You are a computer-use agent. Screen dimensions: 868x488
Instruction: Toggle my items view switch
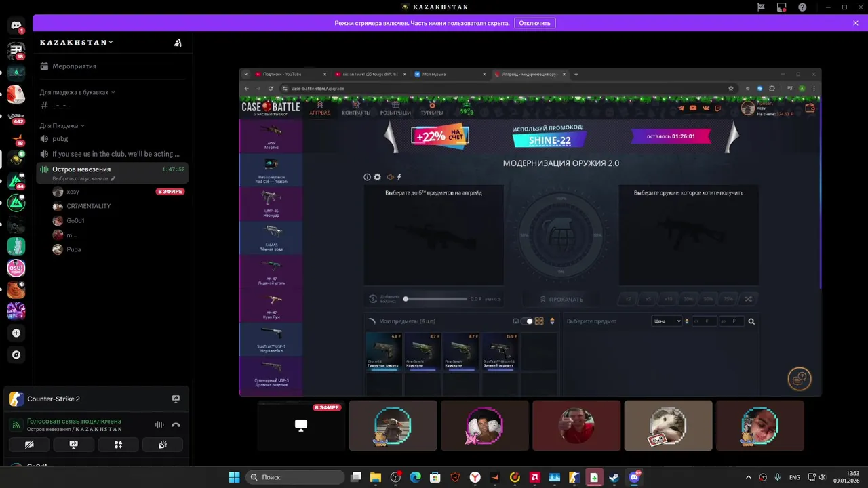527,321
